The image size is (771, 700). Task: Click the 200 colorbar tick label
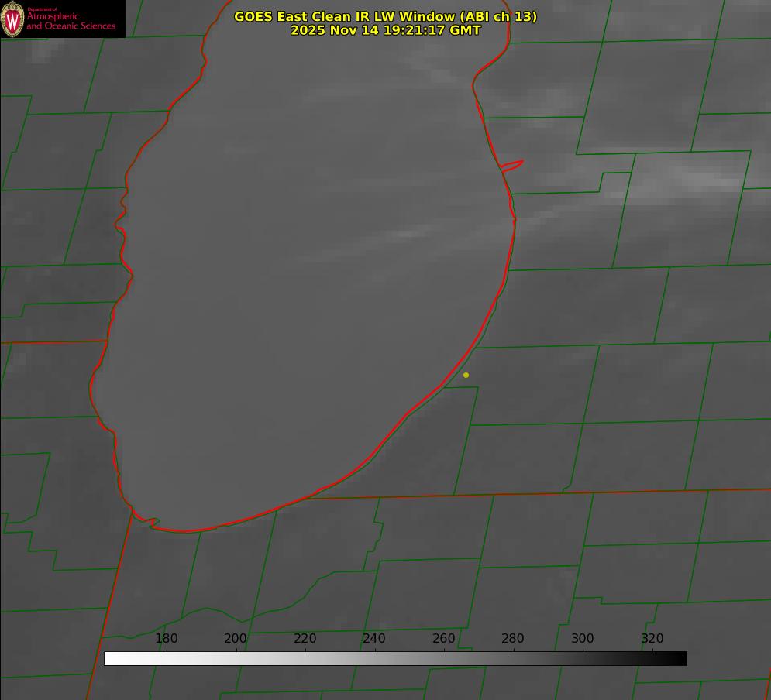coord(236,639)
